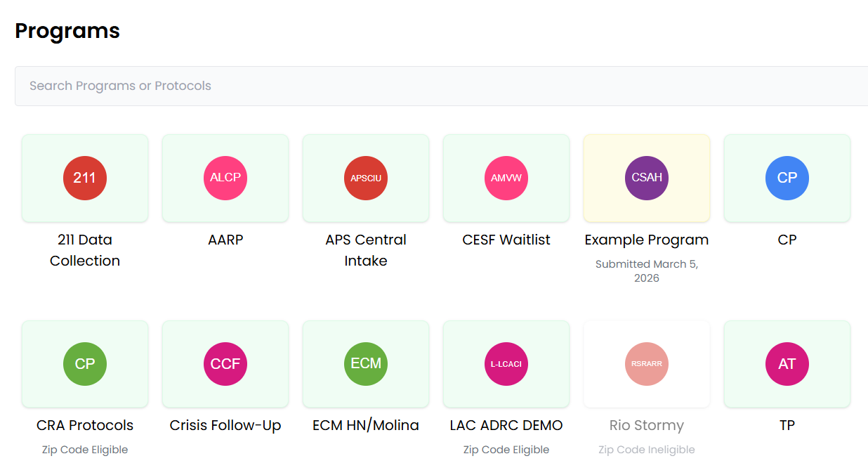868x468 pixels.
Task: Click the AARP program title
Action: click(225, 240)
